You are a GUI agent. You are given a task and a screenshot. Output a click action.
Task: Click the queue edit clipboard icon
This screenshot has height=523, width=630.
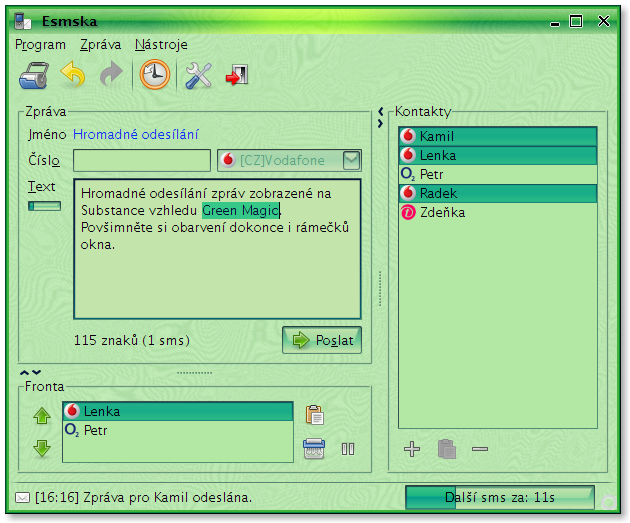[x=315, y=415]
